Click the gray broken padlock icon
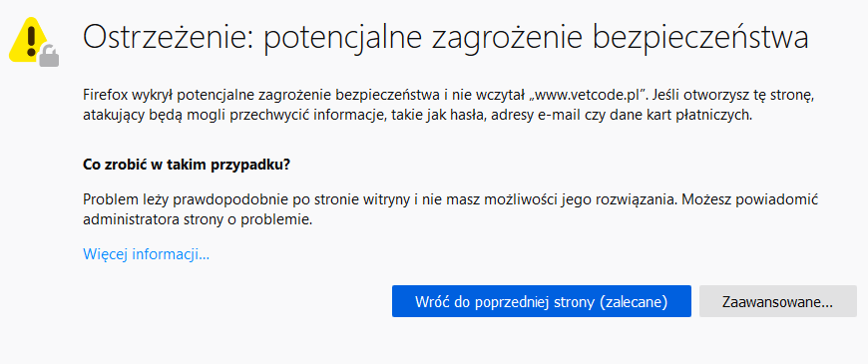868x364 pixels. tap(49, 56)
